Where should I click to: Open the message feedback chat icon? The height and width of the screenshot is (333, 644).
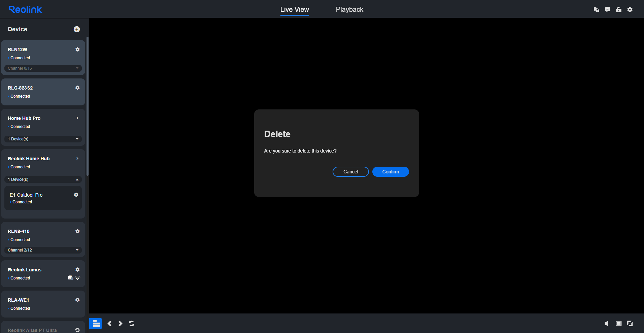tap(608, 9)
